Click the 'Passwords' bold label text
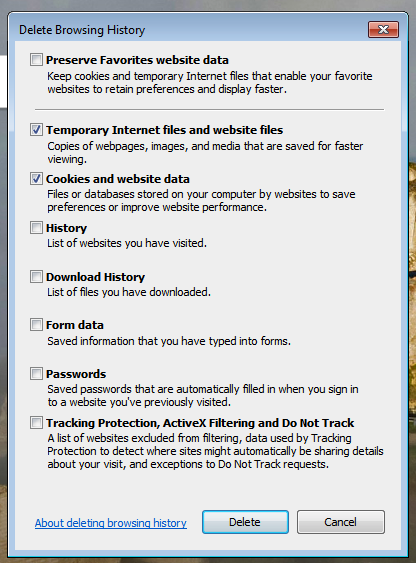The width and height of the screenshot is (416, 563). (x=76, y=374)
